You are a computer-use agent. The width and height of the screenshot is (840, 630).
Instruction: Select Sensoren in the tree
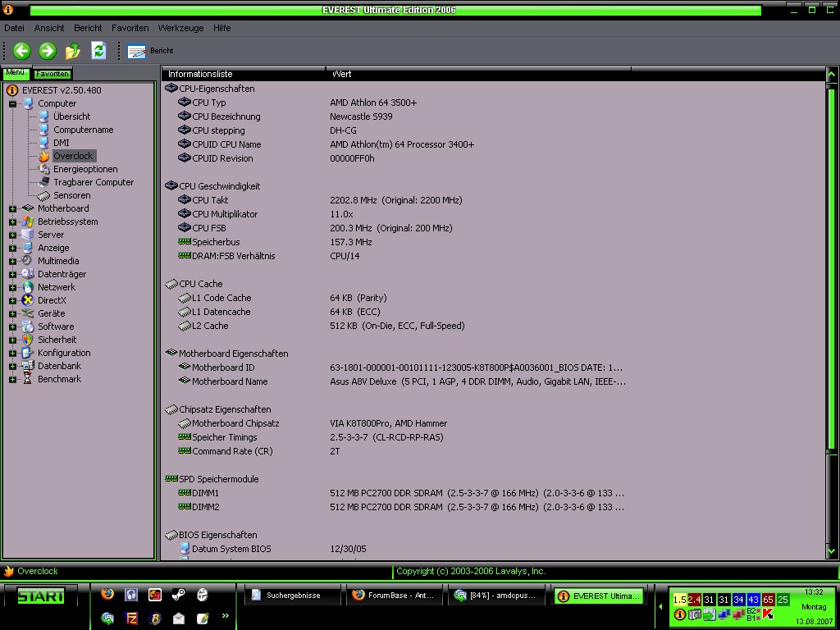[72, 195]
